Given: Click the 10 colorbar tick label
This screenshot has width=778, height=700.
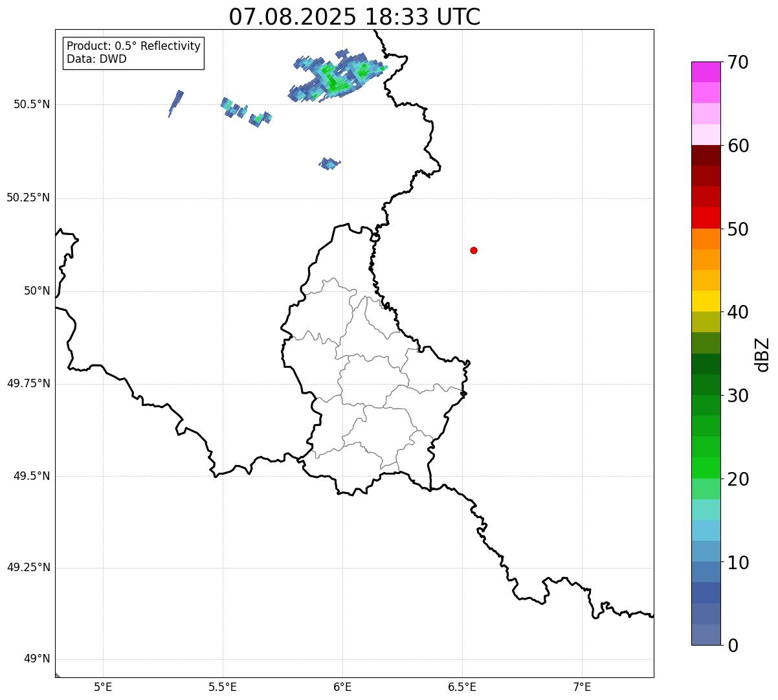Looking at the screenshot, I should click(x=738, y=563).
